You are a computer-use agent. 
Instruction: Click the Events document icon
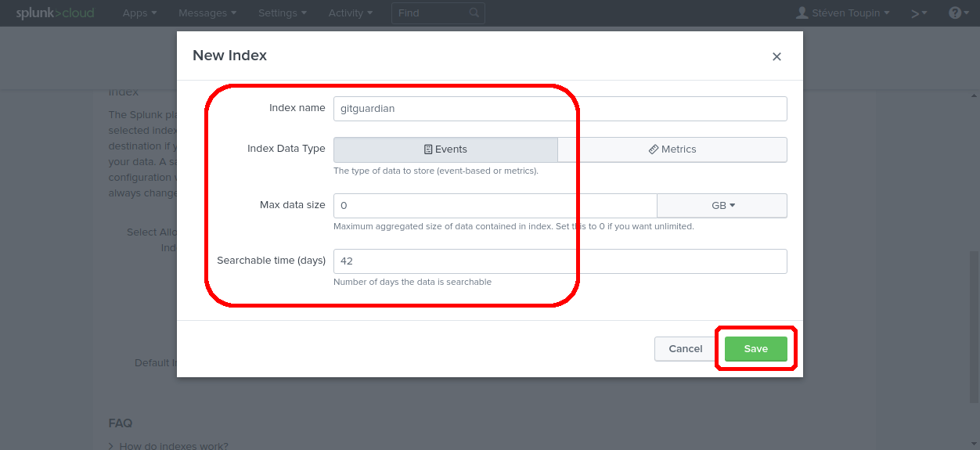pos(428,149)
